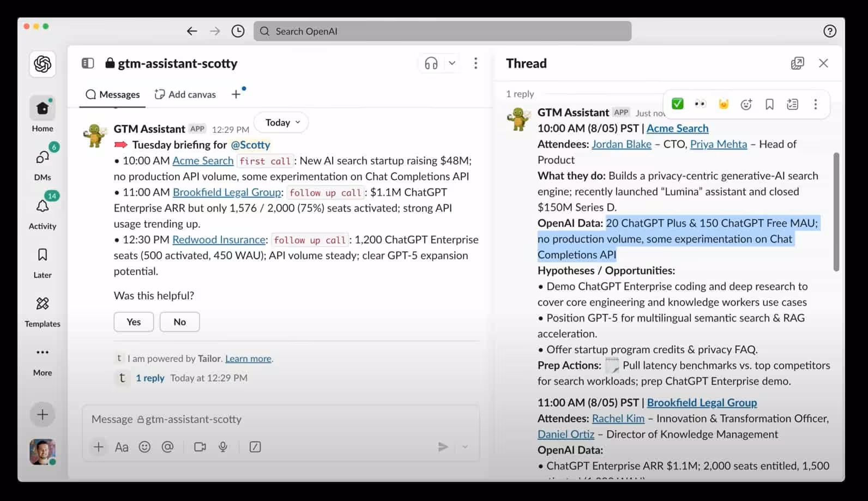This screenshot has width=868, height=501.
Task: Send the message with arrow button
Action: click(443, 447)
